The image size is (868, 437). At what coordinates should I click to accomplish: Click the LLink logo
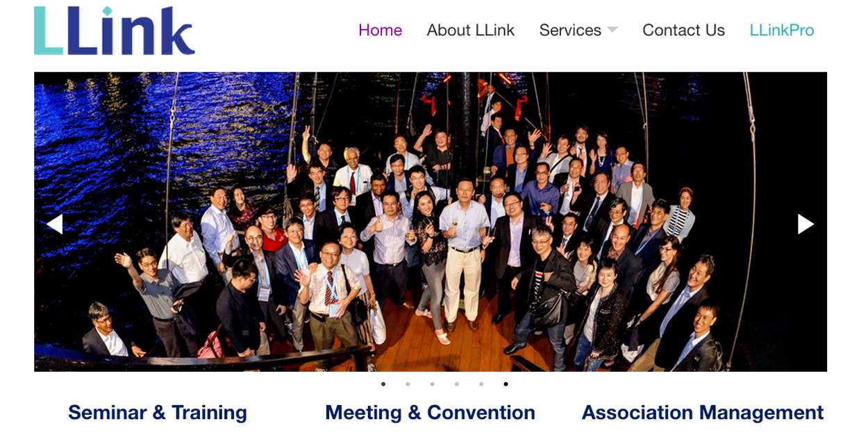tap(115, 31)
